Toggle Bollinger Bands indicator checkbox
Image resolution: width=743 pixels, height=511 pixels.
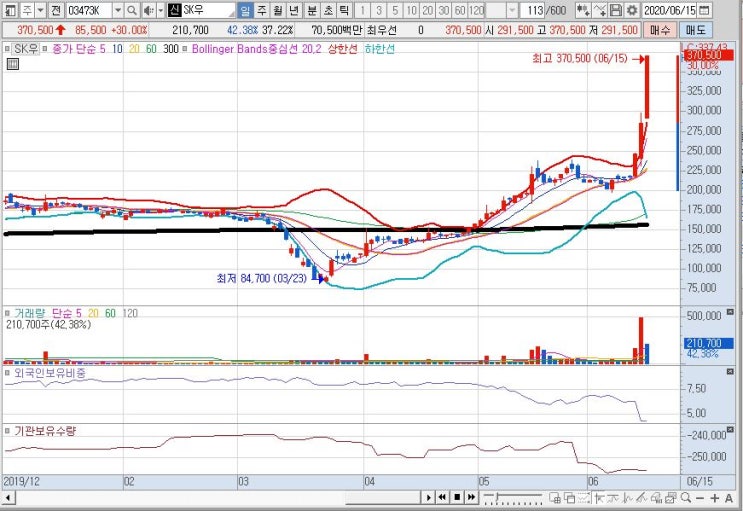click(x=185, y=49)
